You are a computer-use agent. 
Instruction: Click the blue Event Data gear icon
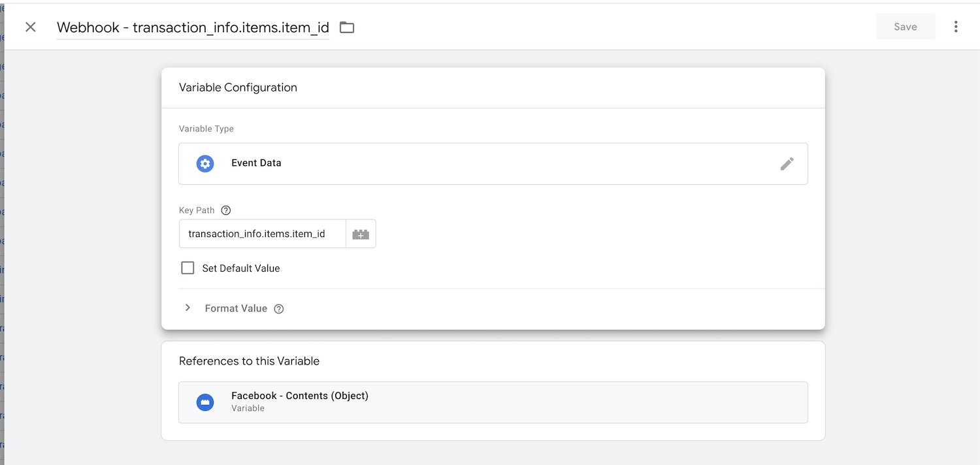tap(205, 163)
